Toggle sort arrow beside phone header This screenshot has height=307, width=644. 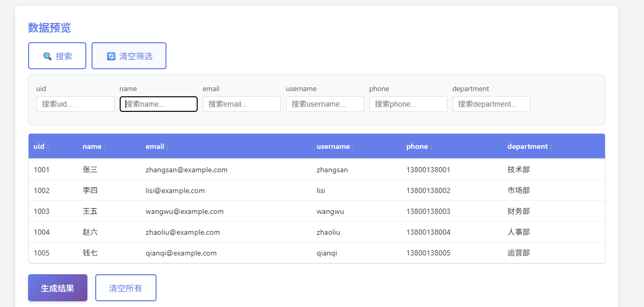(x=431, y=147)
